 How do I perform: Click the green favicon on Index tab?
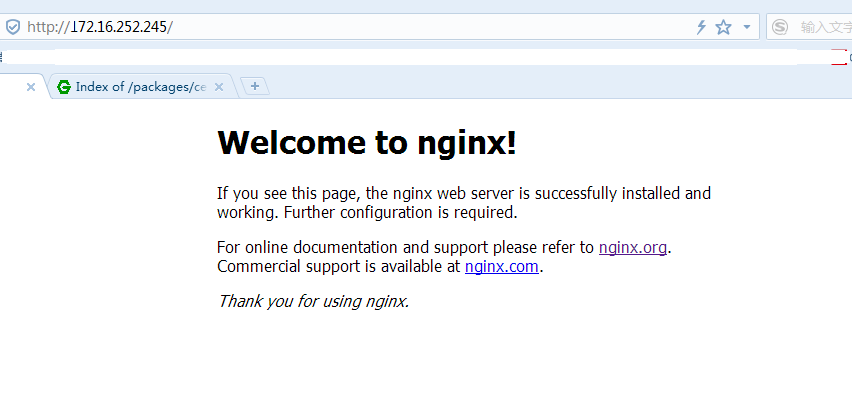pyautogui.click(x=64, y=87)
